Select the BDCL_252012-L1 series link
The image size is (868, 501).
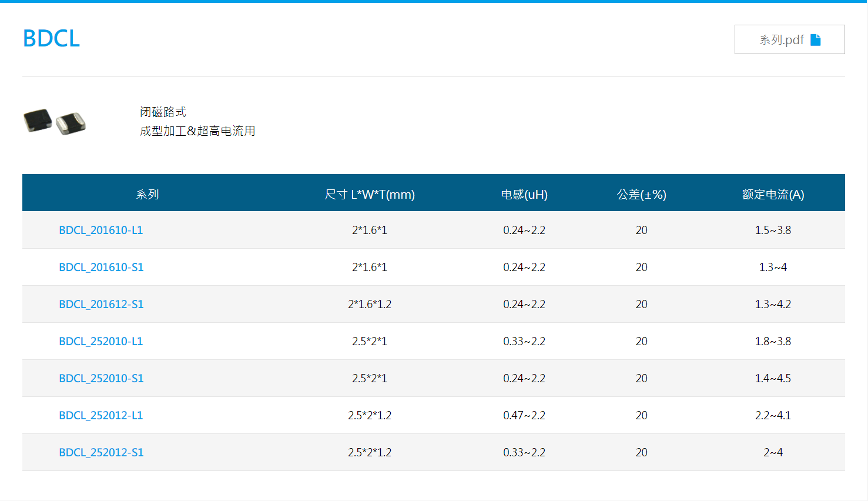click(100, 415)
